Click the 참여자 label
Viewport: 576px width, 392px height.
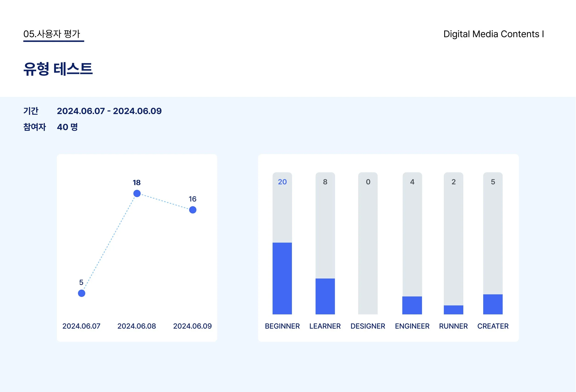(35, 127)
